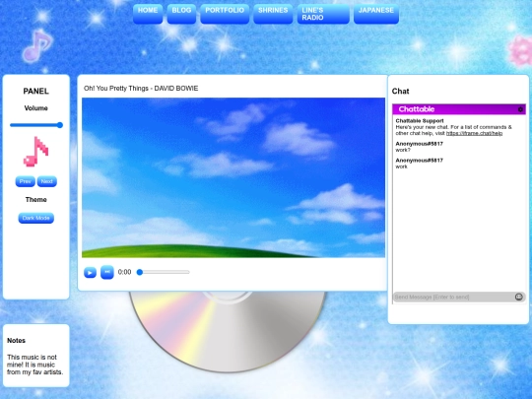Screen dimensions: 532x399
Task: Go to the BLOG page
Action: coord(181,14)
